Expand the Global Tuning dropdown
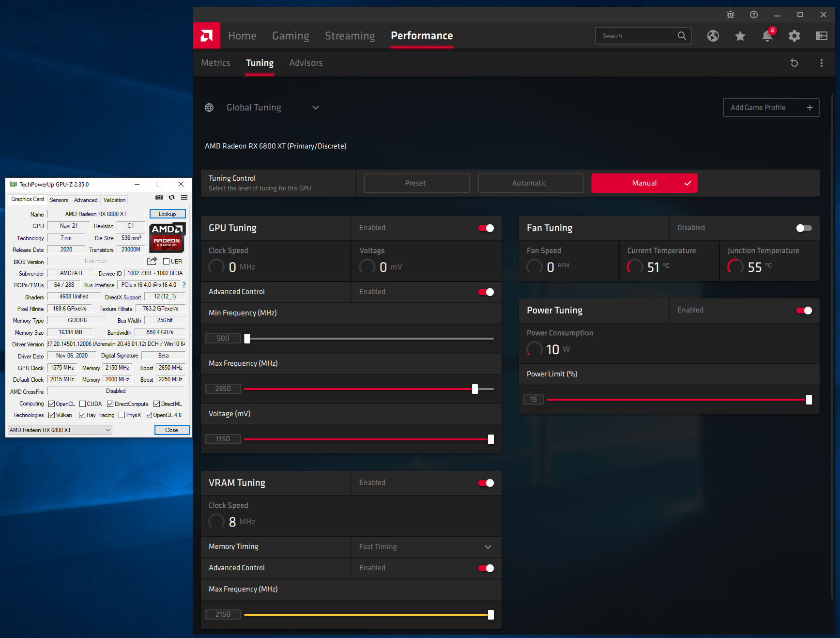Screen dimensions: 840x638 tap(315, 108)
